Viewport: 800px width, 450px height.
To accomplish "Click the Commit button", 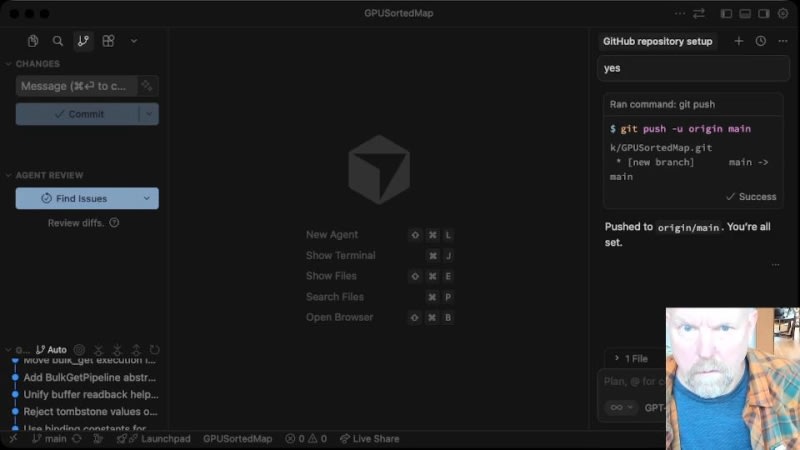I will pyautogui.click(x=78, y=114).
